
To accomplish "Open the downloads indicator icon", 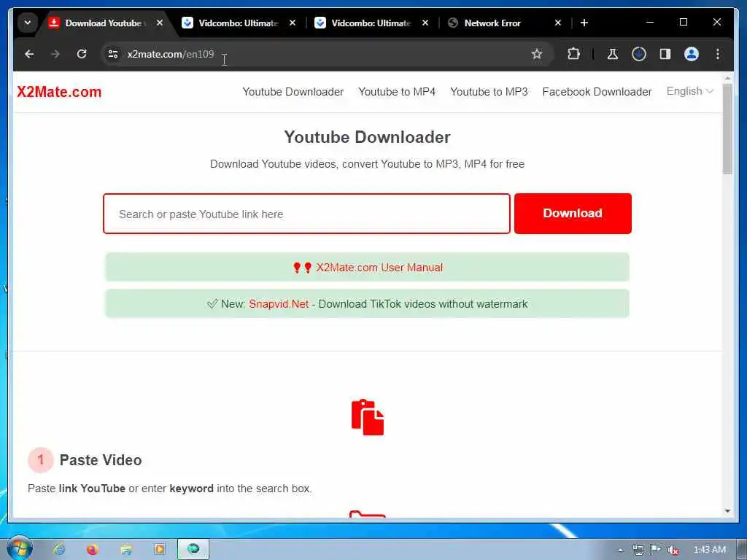I will pyautogui.click(x=639, y=54).
